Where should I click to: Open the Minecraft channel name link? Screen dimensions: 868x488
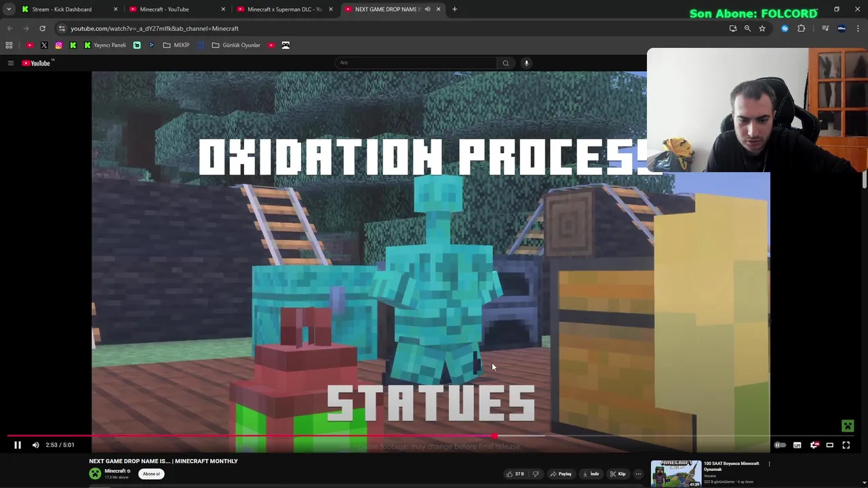pos(115,471)
